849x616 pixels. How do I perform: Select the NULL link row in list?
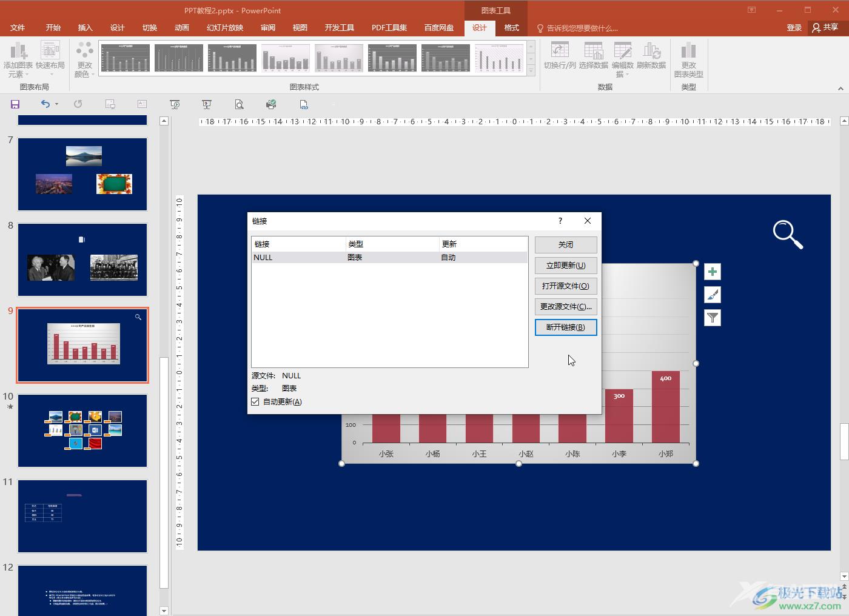click(389, 257)
